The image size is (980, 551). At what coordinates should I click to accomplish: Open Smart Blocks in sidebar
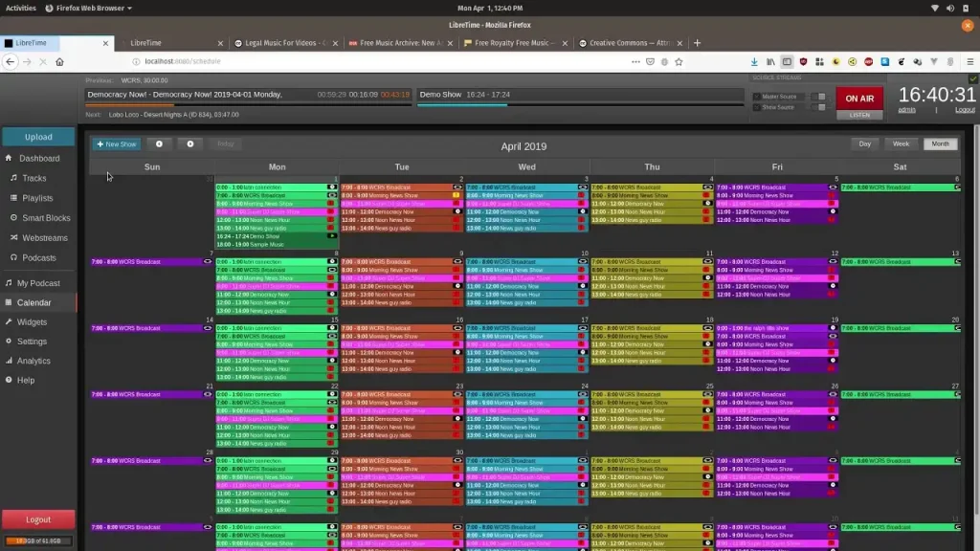pos(46,218)
